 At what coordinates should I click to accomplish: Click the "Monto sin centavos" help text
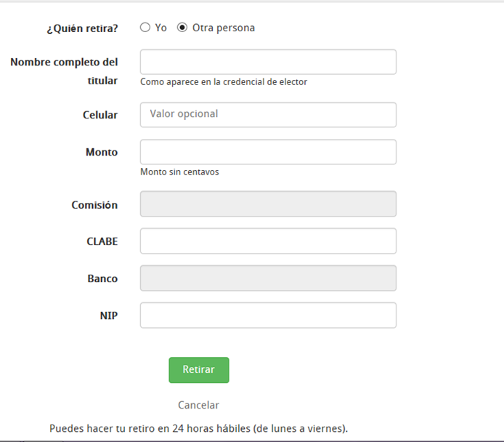click(179, 172)
